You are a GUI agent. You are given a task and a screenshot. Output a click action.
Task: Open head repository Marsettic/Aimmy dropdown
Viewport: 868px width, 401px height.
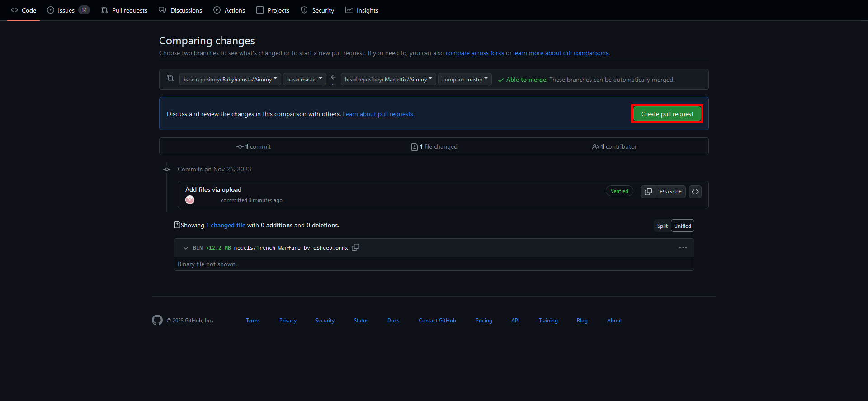388,80
